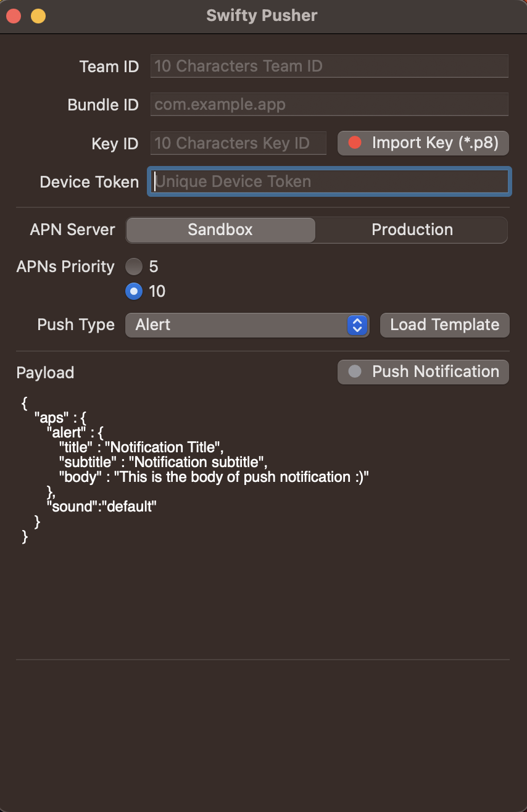Click the "sound":"default" line in payload
This screenshot has width=527, height=812.
click(102, 507)
